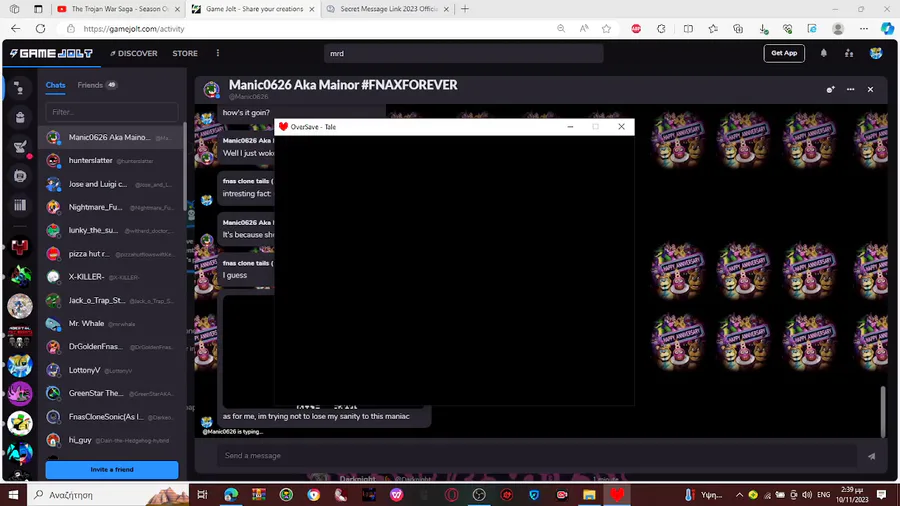
Task: Open the backpack icon in left rail
Action: (20, 118)
